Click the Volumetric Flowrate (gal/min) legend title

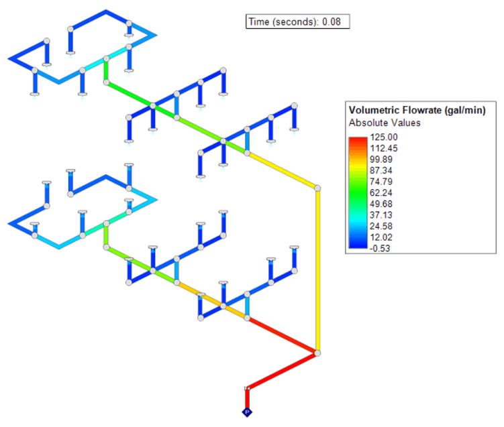point(417,110)
